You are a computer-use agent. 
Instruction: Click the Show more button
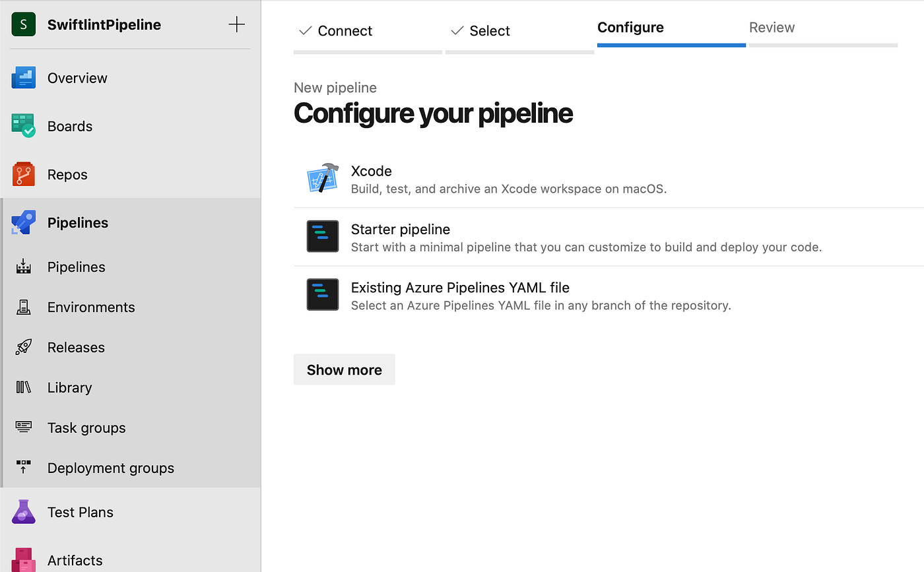click(x=344, y=369)
